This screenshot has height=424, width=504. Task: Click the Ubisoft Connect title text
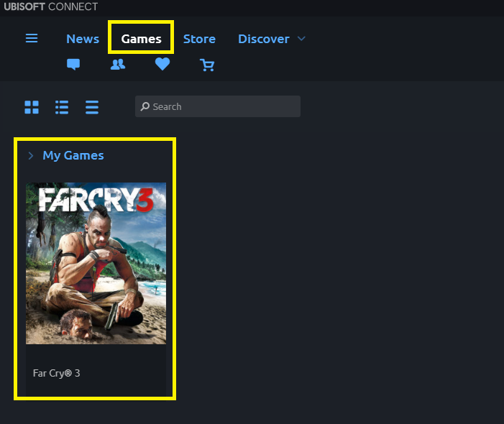(x=51, y=6)
